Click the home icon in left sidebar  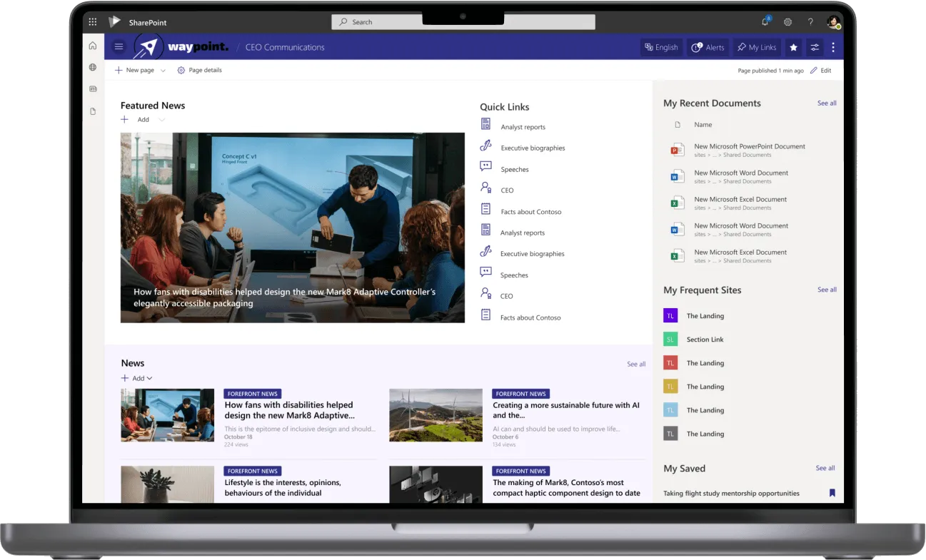tap(92, 45)
